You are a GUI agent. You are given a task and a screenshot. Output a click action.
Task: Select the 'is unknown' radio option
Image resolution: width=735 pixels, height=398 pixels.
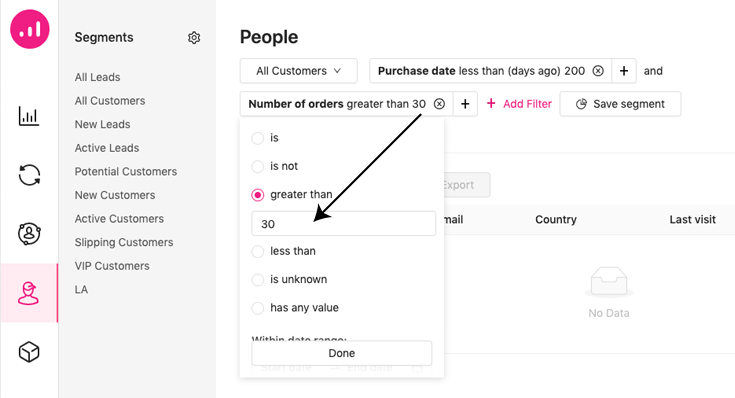(x=257, y=279)
